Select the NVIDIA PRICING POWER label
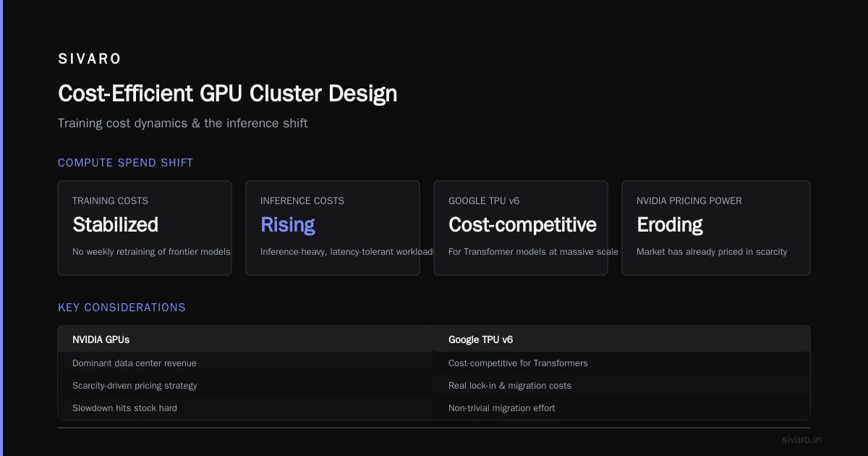This screenshot has width=868, height=456. pyautogui.click(x=689, y=200)
